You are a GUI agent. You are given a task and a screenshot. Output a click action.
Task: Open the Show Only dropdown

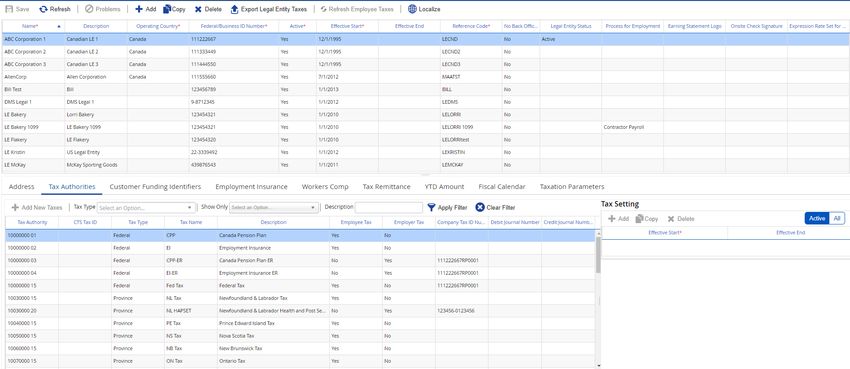point(274,208)
